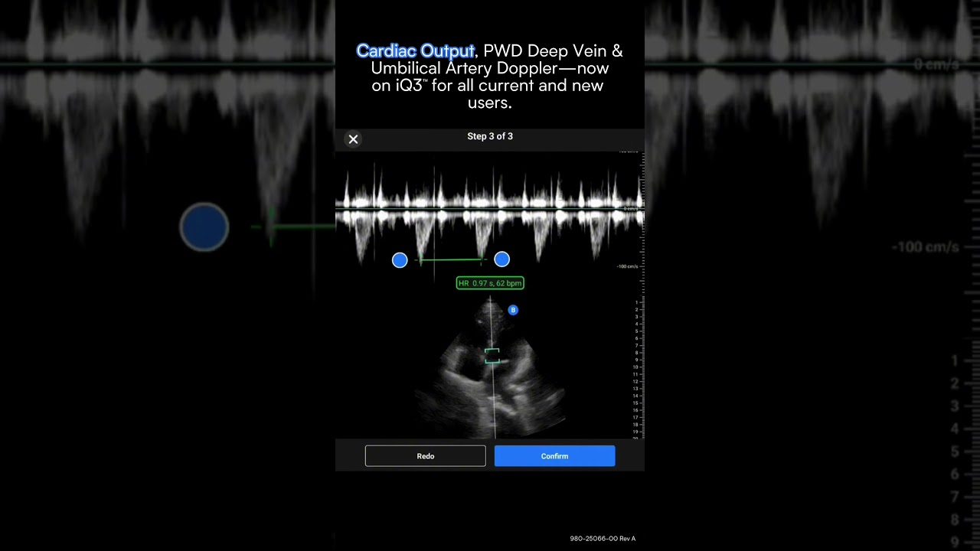Click the Step 3 of 3 heading
Screen dimensions: 980x551
click(x=490, y=136)
